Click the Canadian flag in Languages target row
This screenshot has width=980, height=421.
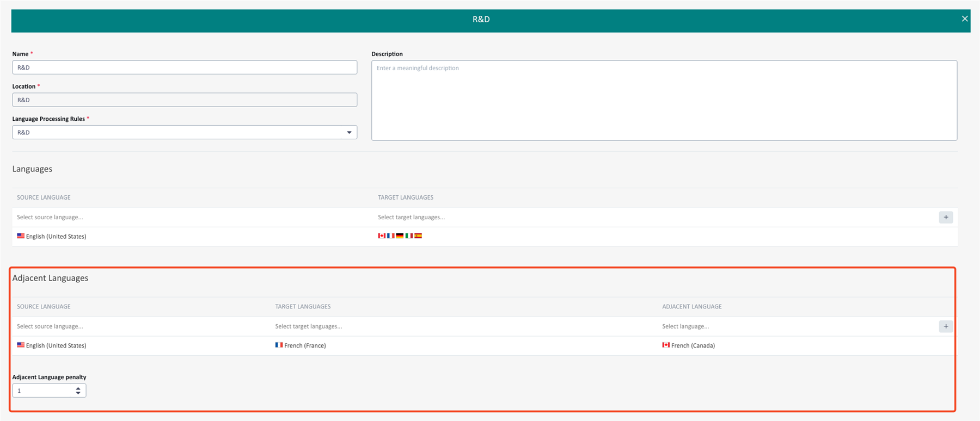tap(381, 236)
